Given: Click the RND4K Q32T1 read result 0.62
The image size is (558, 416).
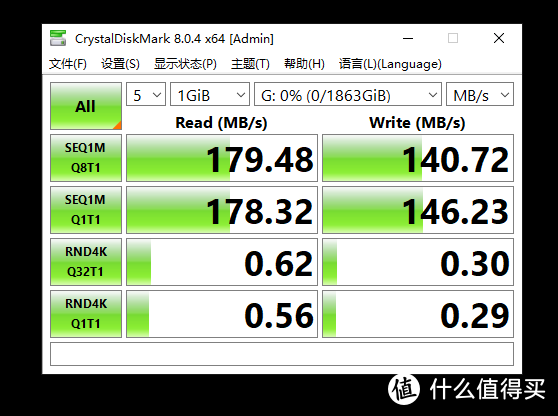Looking at the screenshot, I should pos(222,262).
